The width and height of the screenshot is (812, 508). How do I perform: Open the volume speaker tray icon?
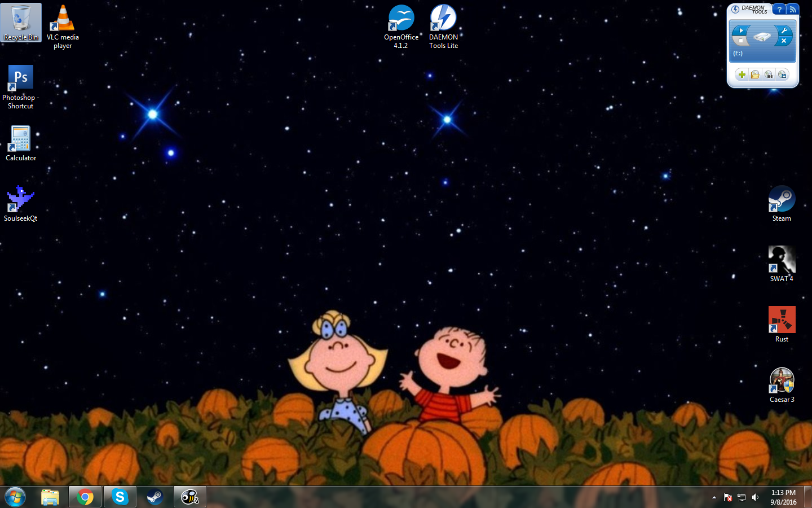756,497
